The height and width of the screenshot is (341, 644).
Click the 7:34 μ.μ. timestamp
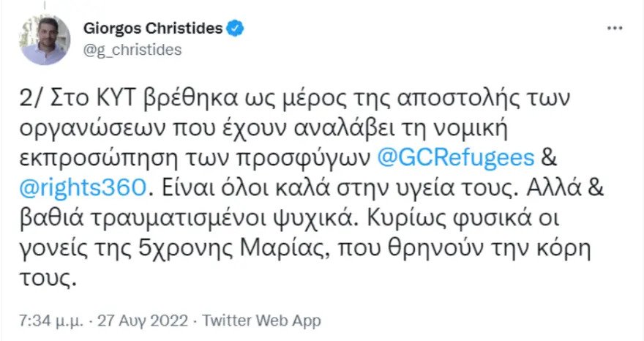(51, 321)
